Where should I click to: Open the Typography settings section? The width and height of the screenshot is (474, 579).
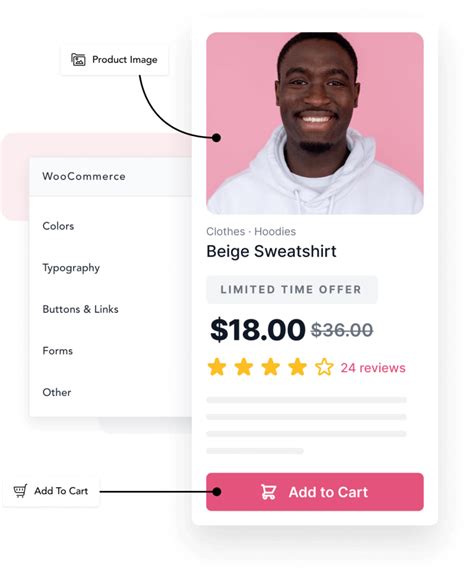click(71, 268)
